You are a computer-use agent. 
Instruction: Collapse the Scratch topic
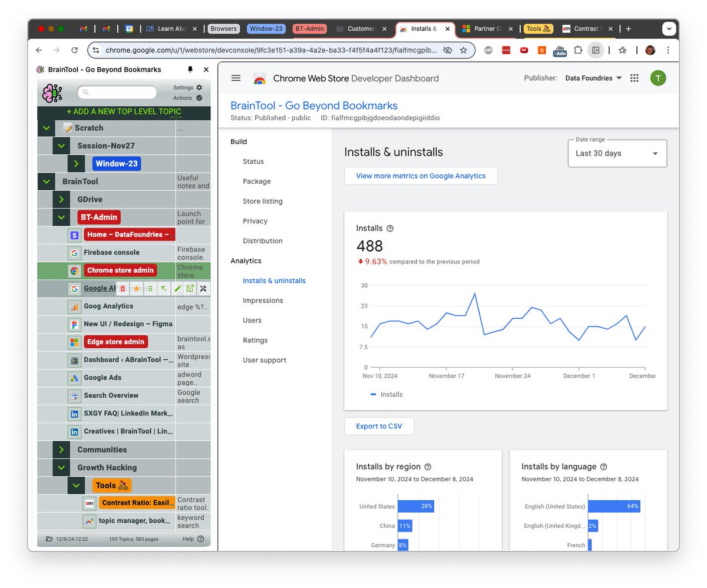click(46, 128)
